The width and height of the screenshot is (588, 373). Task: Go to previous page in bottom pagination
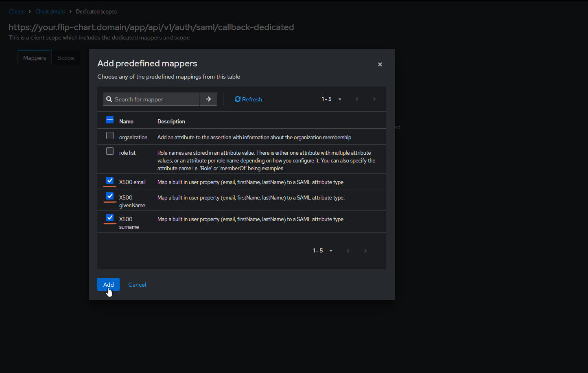point(348,250)
